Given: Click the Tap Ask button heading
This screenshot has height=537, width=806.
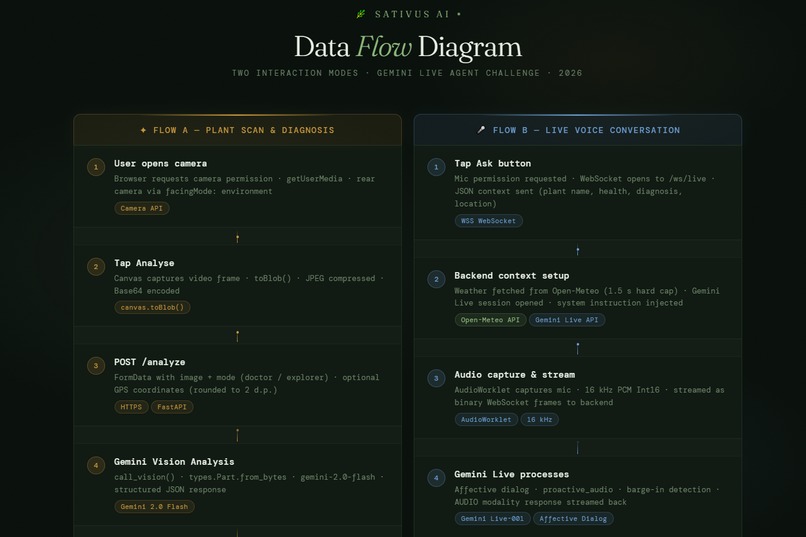Looking at the screenshot, I should click(x=492, y=163).
